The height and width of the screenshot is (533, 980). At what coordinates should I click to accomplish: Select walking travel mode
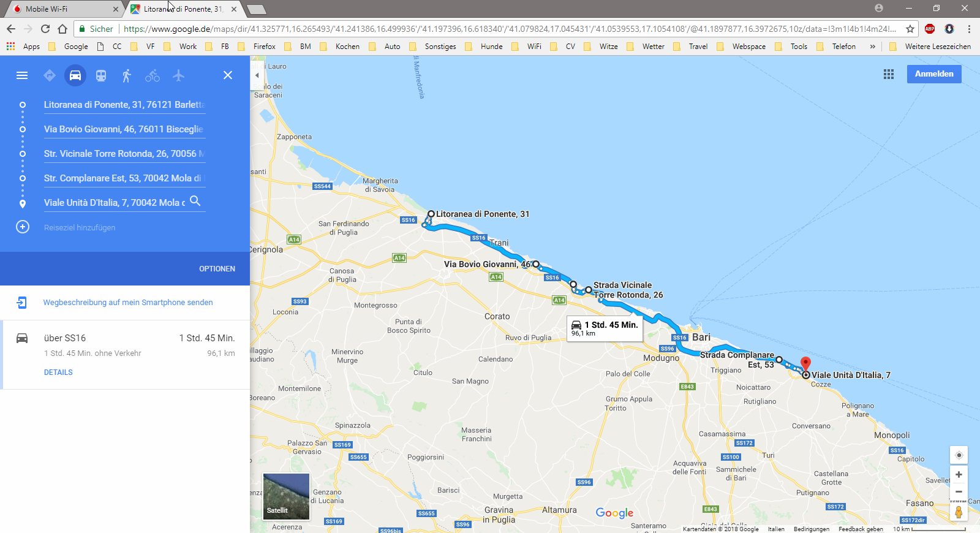coord(127,75)
